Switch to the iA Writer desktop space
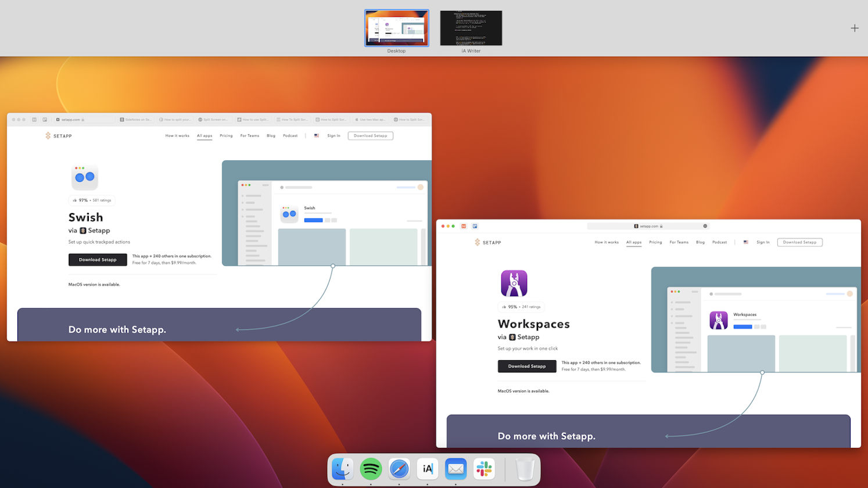 pos(471,28)
